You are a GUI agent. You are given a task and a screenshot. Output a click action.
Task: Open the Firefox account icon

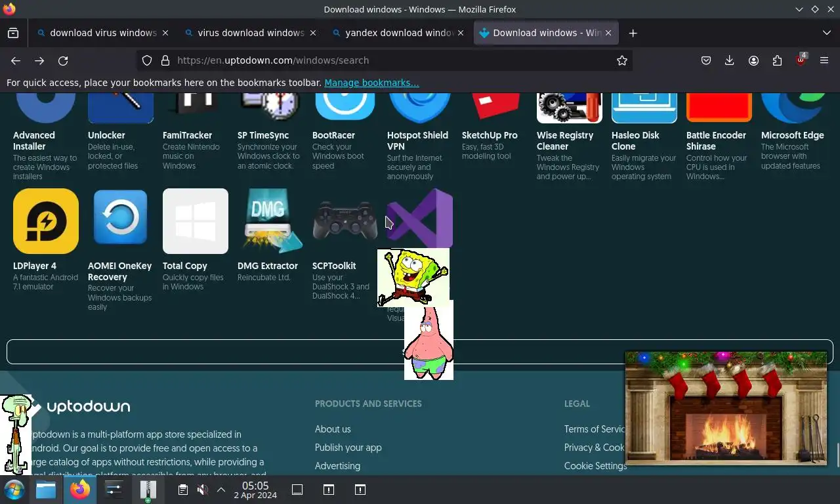pyautogui.click(x=753, y=60)
